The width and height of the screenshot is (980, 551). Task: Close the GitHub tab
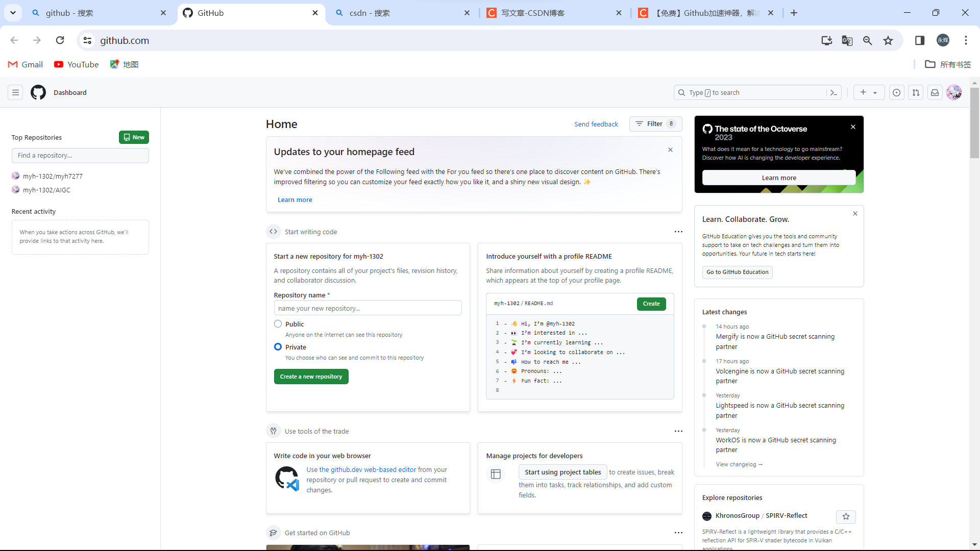(315, 13)
